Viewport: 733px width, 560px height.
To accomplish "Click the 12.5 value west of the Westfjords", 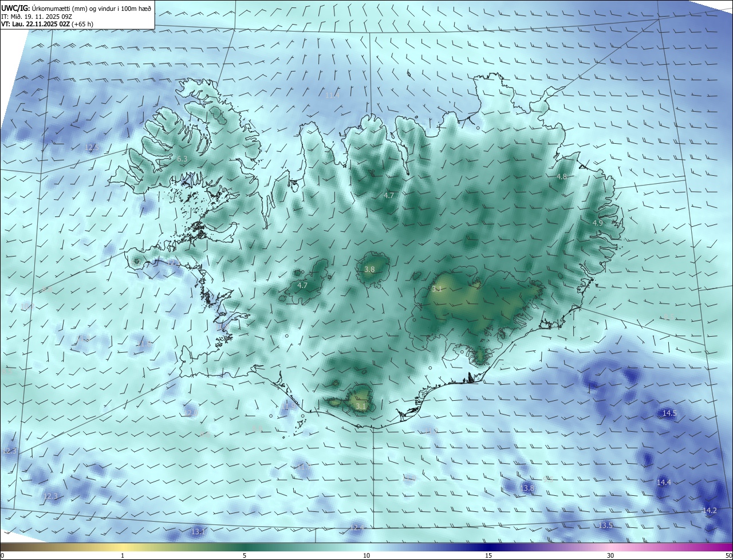I will point(92,147).
